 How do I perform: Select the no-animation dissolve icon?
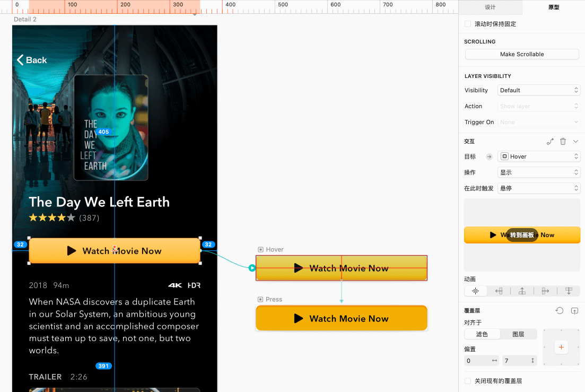tap(476, 291)
